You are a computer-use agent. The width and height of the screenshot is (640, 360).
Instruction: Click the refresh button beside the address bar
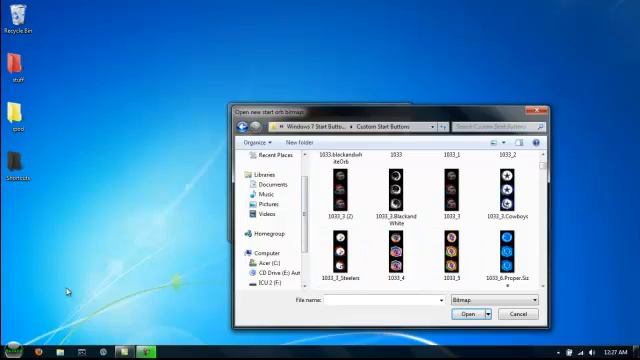443,127
